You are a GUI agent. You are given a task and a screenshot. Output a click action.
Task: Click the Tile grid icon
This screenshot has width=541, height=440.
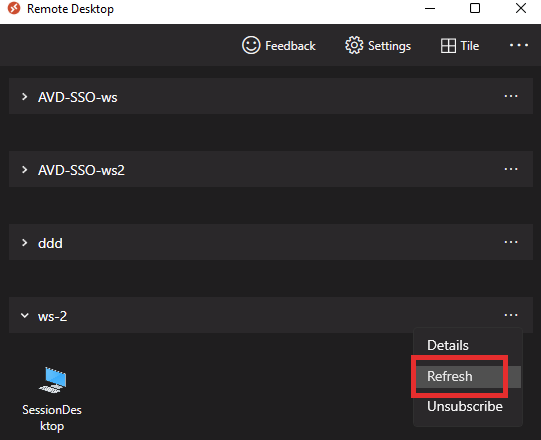click(448, 46)
